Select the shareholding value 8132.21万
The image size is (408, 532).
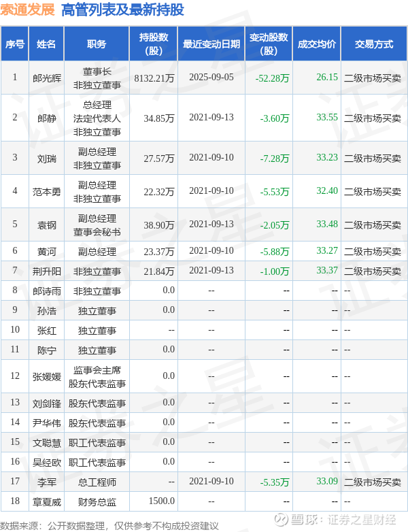(154, 78)
